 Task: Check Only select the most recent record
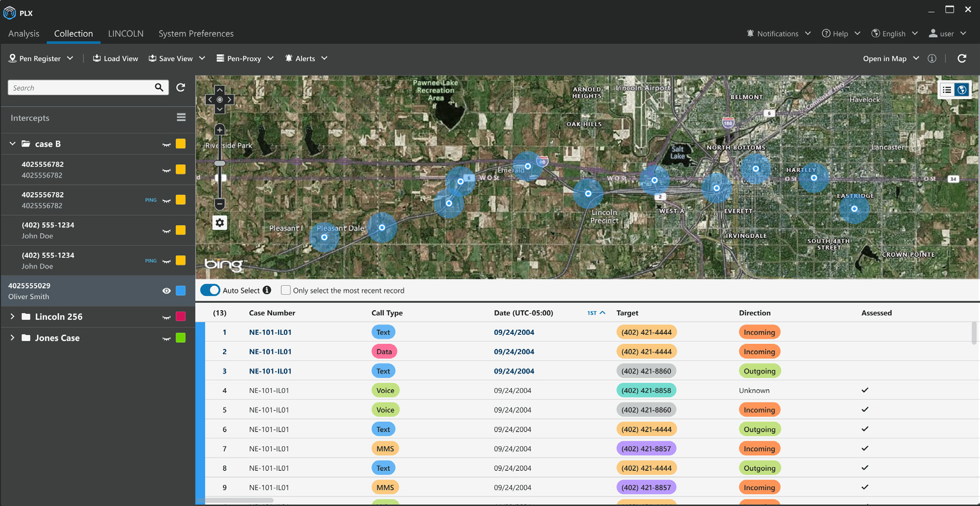285,290
